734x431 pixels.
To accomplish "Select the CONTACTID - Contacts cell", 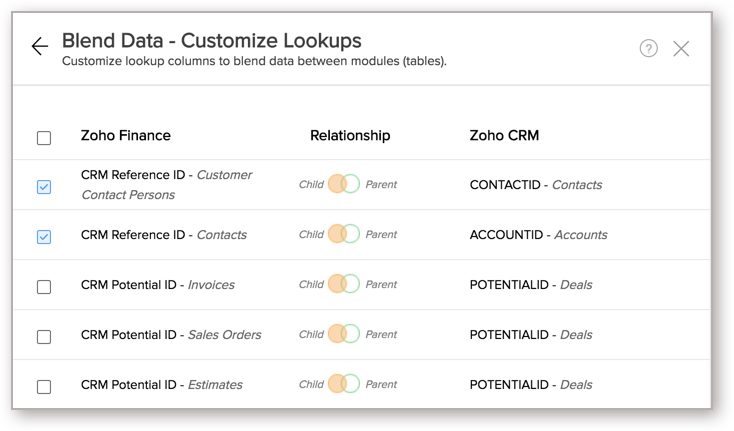I will tap(536, 185).
